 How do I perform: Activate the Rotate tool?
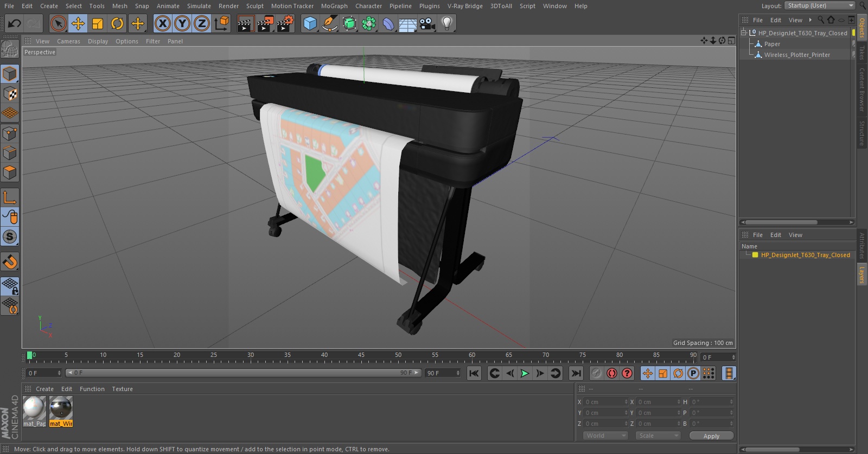(117, 23)
